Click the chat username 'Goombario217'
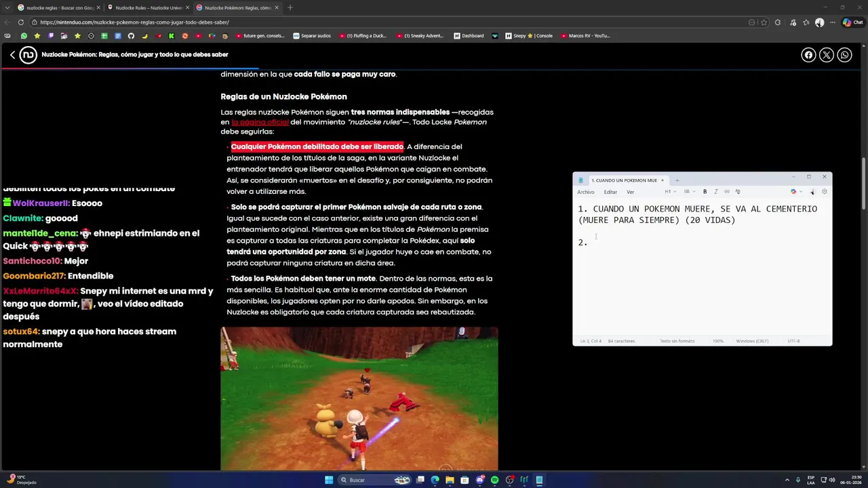868x488 pixels. 34,276
